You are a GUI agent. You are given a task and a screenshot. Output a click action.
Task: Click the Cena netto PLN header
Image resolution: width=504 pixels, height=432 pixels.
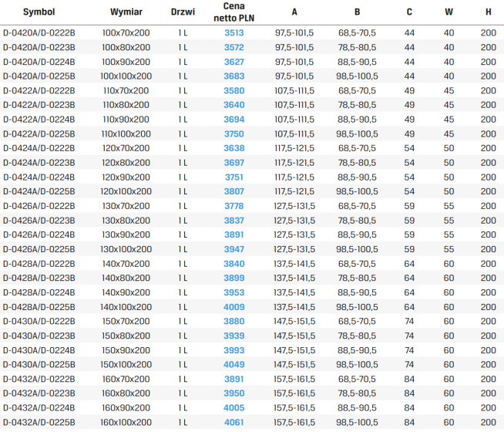pos(234,12)
